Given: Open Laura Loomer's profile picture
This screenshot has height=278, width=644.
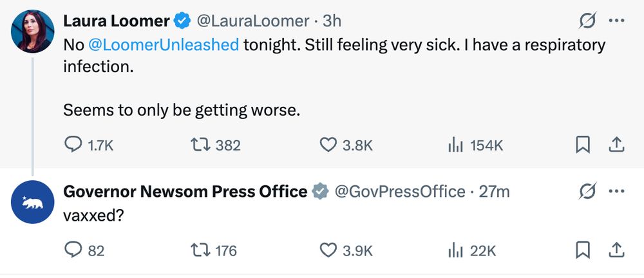Looking at the screenshot, I should (32, 32).
